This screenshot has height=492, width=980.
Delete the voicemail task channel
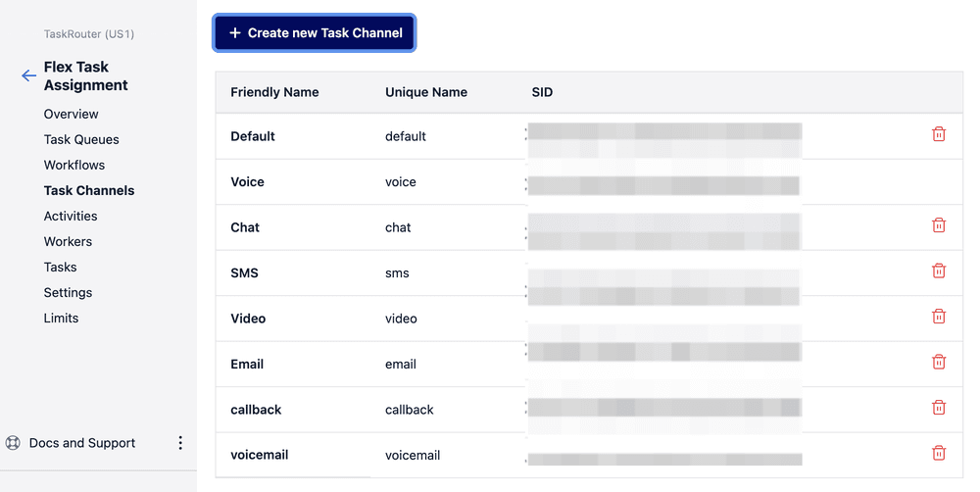[x=938, y=453]
